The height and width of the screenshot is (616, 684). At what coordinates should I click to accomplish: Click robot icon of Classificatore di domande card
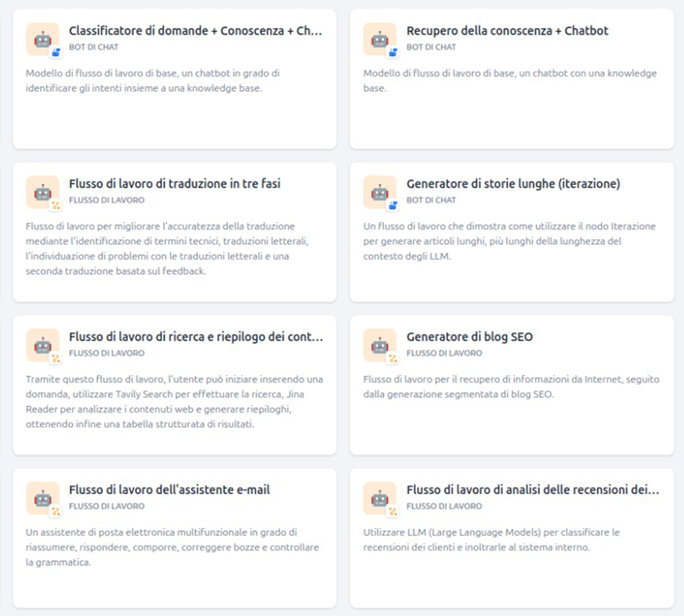pyautogui.click(x=43, y=39)
